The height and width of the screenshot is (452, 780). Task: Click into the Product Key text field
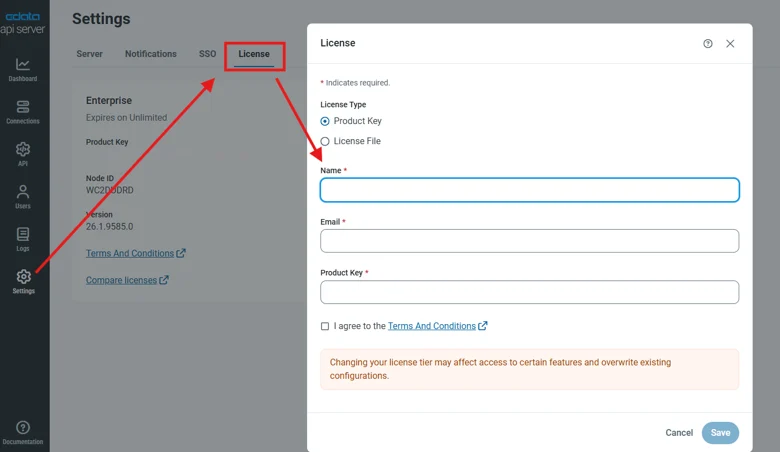click(530, 292)
